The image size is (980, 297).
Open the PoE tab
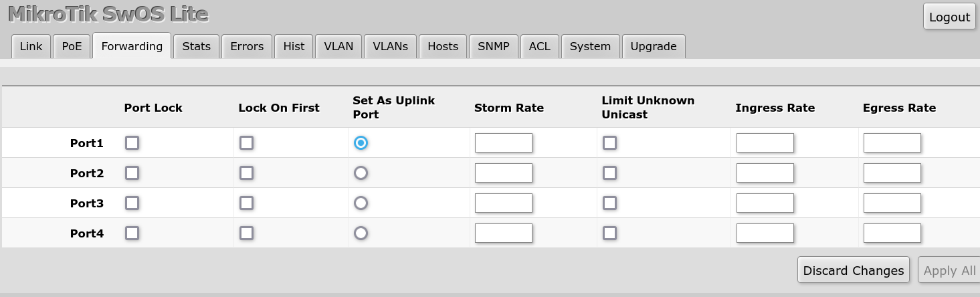tap(72, 46)
